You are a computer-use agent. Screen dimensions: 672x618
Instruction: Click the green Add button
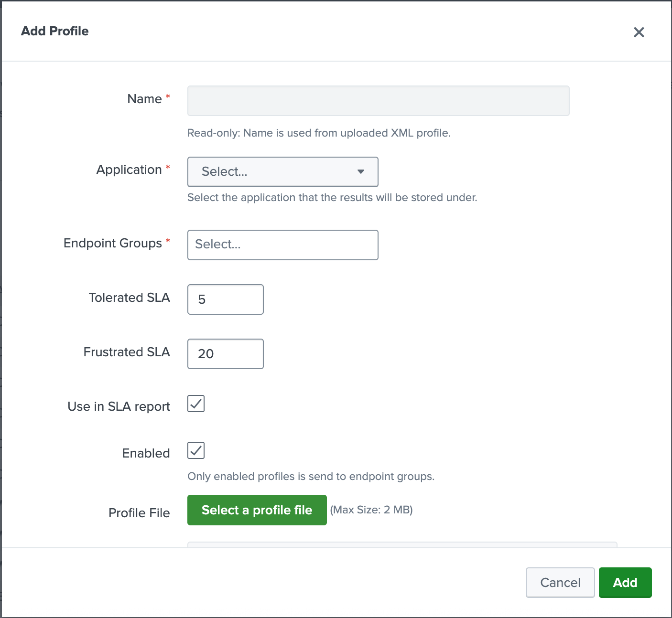[x=625, y=582]
